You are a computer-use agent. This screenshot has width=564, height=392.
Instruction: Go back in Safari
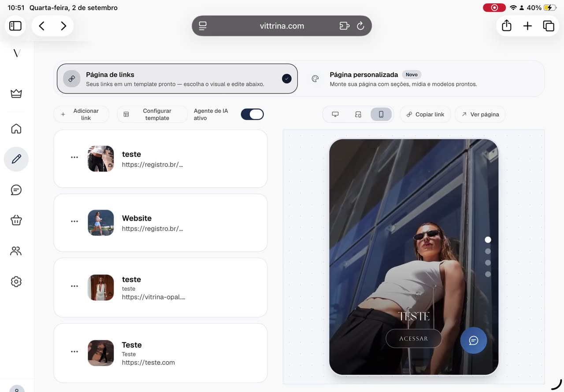(41, 26)
